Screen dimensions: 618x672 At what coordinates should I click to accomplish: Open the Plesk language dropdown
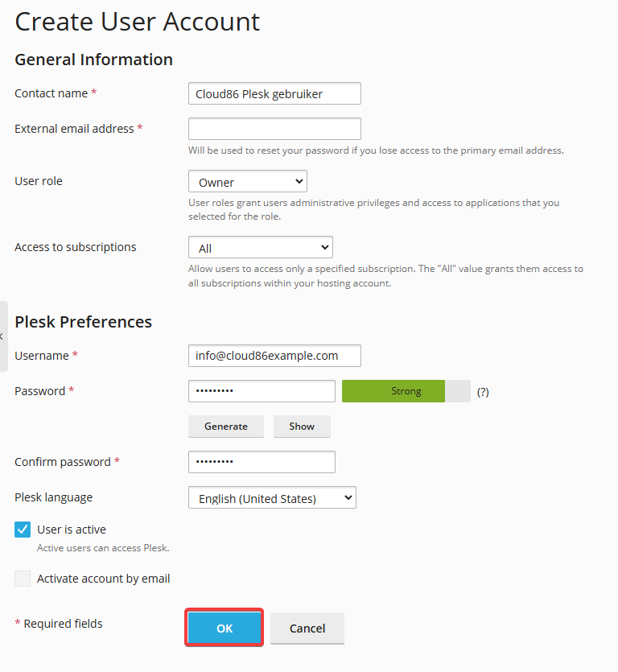[x=272, y=497]
